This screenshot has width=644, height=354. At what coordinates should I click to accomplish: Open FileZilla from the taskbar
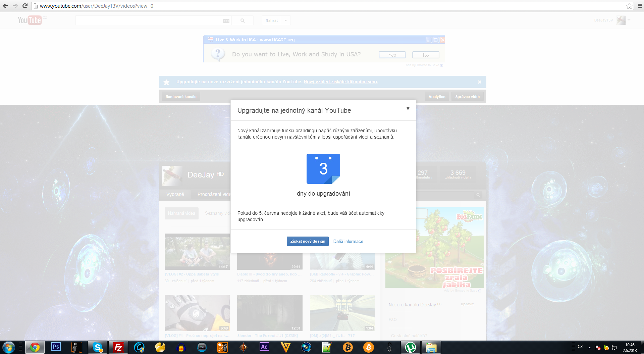118,347
